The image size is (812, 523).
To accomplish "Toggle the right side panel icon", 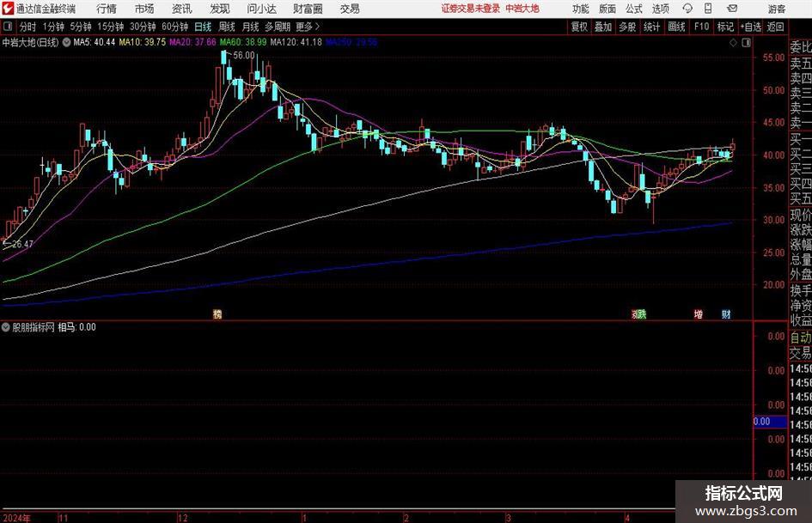I will pos(746,42).
